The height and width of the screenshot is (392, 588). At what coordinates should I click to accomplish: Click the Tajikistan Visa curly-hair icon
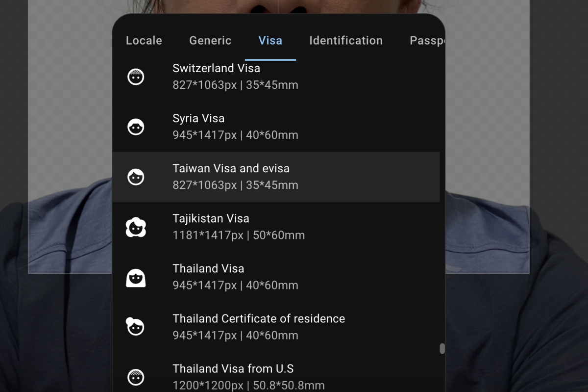tap(136, 227)
